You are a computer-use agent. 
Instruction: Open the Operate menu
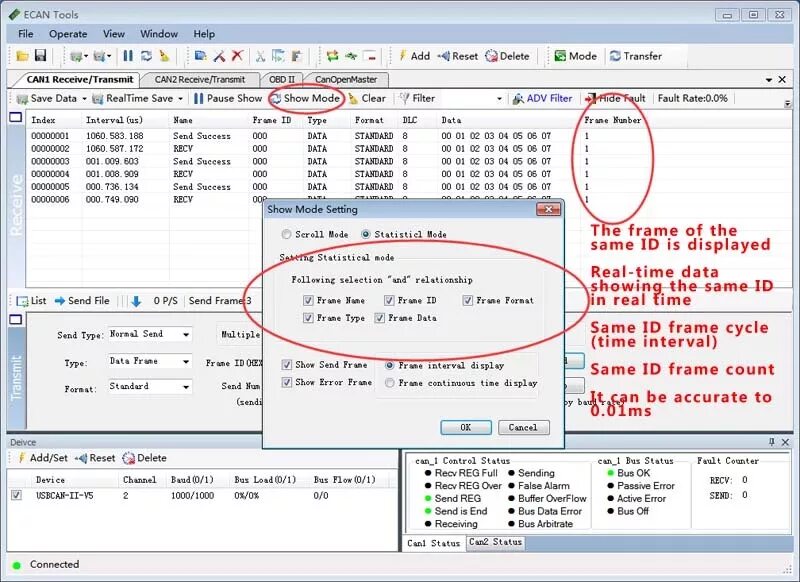[x=68, y=34]
